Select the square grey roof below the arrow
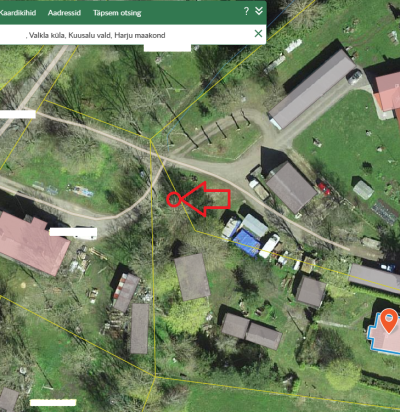 click(x=192, y=277)
